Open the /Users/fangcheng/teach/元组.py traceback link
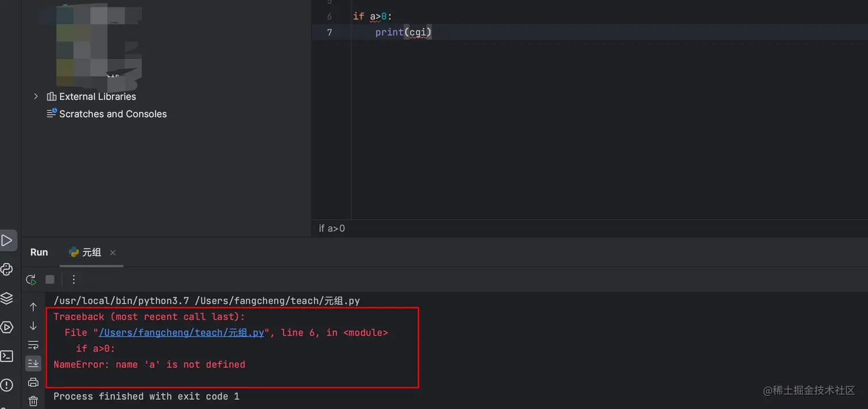This screenshot has height=409, width=868. point(181,333)
